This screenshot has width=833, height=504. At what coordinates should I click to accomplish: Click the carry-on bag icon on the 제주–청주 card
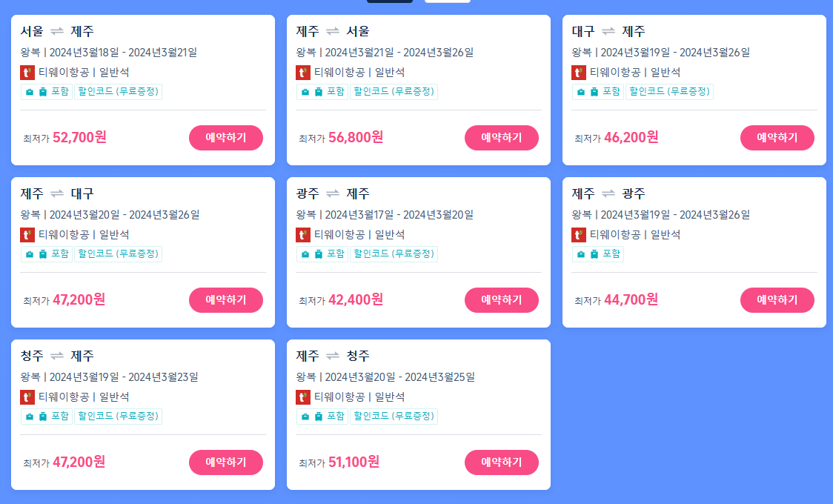[x=304, y=416]
